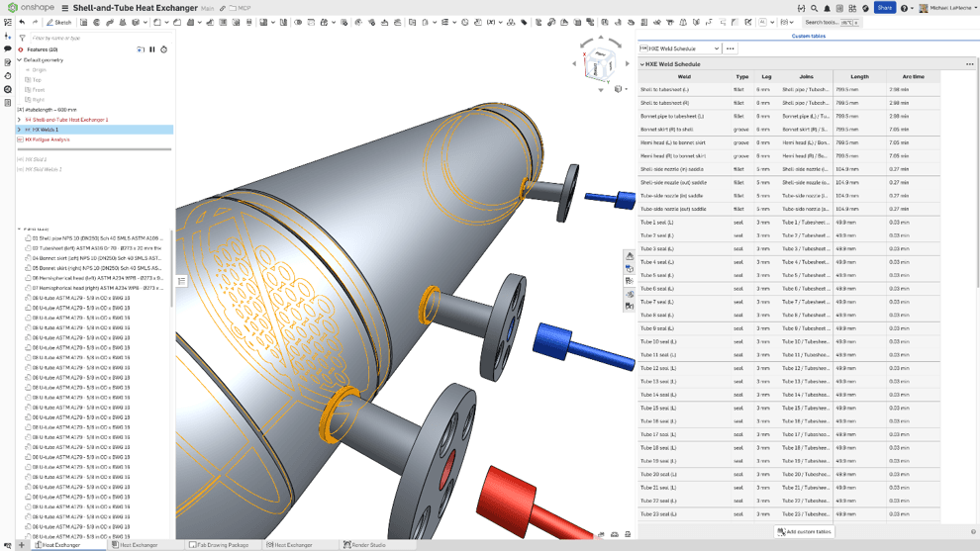Select the Top plane
The image size is (980, 551).
(37, 80)
